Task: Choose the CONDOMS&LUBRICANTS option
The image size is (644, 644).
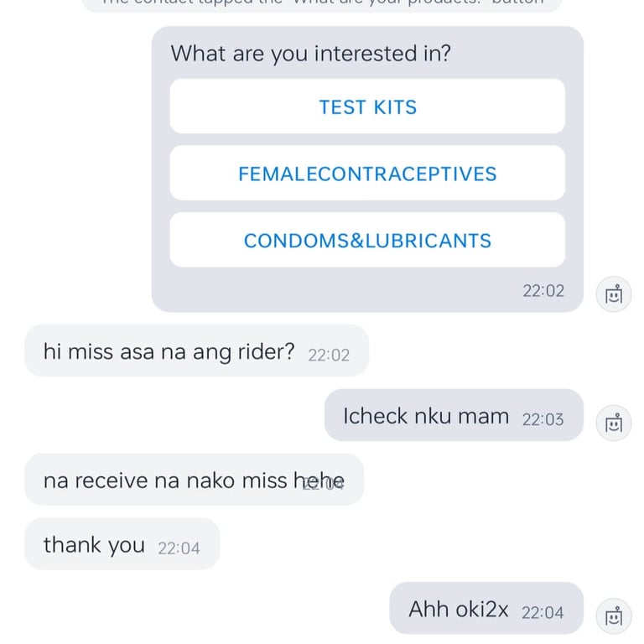Action: tap(367, 241)
